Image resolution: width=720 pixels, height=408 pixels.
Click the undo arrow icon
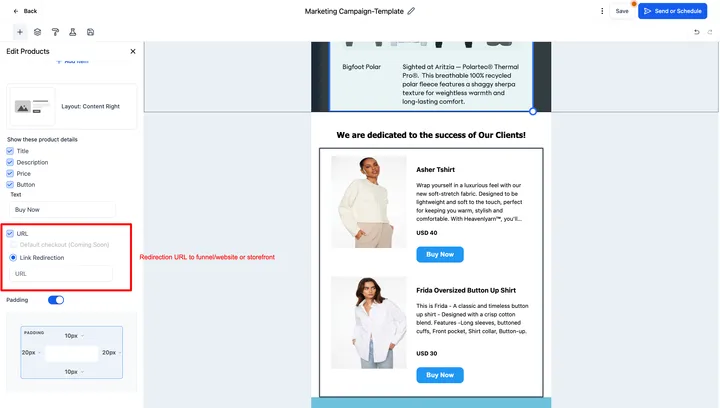(x=697, y=32)
